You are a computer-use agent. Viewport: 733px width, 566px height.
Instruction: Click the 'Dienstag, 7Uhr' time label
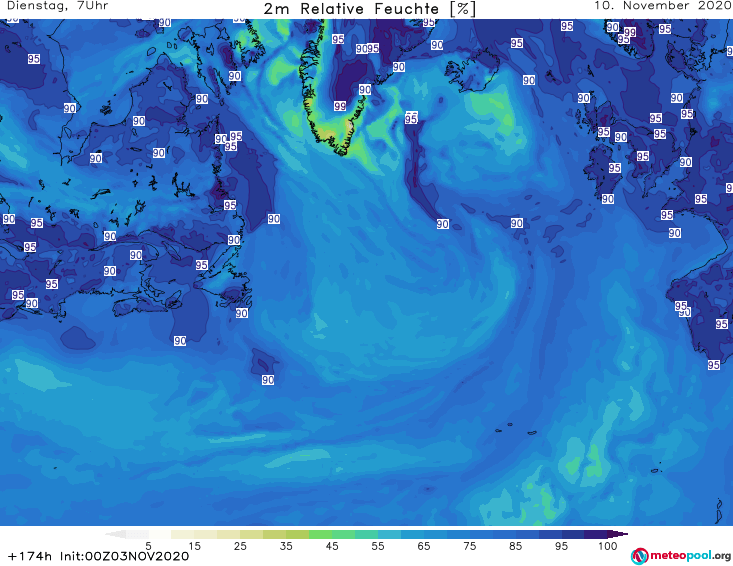[x=58, y=6]
